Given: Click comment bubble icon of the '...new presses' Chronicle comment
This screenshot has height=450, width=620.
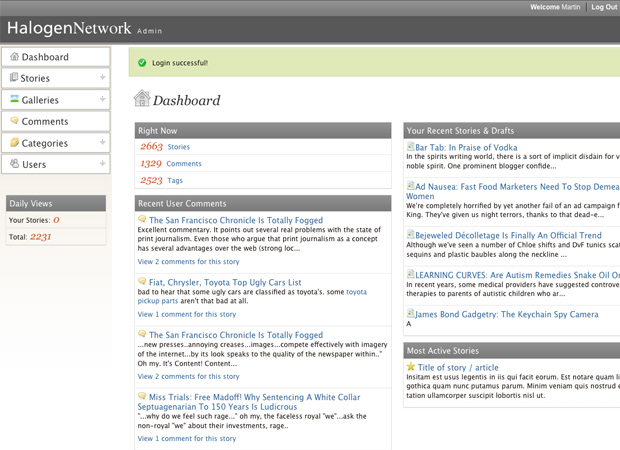Looking at the screenshot, I should coord(142,333).
